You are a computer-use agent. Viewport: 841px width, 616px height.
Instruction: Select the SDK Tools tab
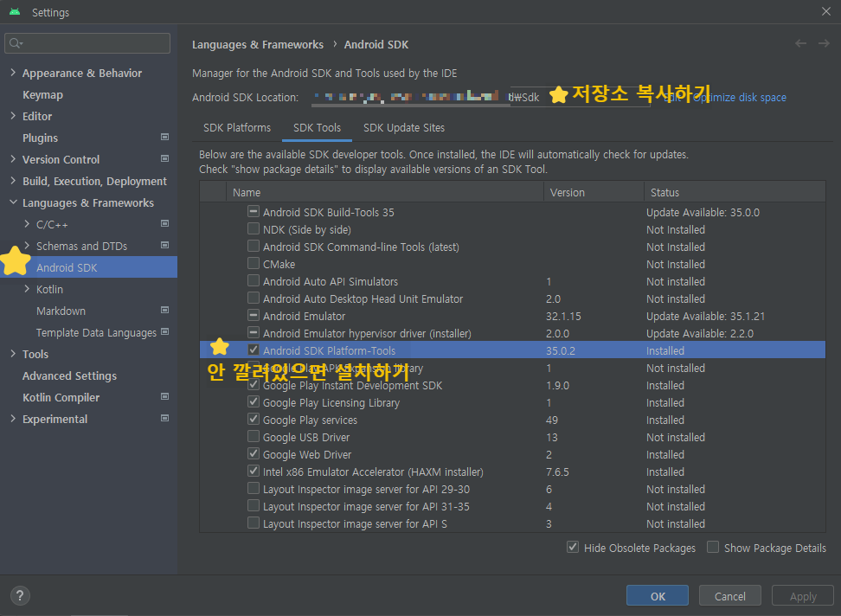pos(317,127)
